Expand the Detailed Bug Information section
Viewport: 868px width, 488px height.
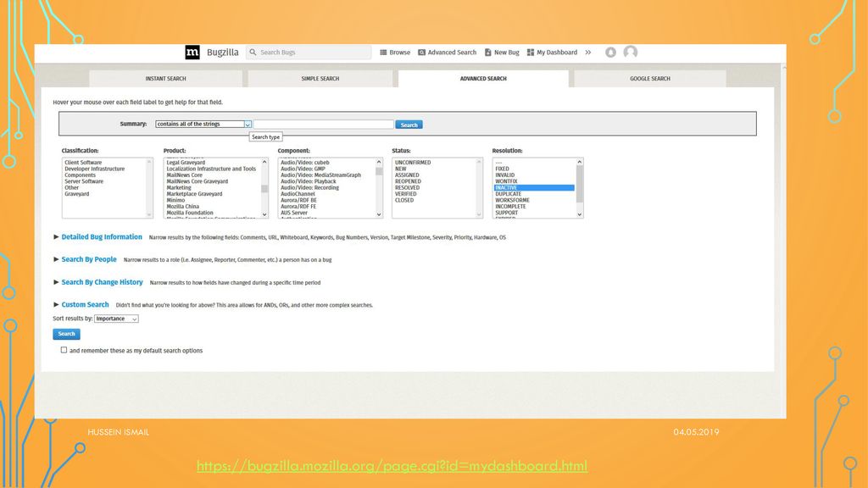click(102, 237)
